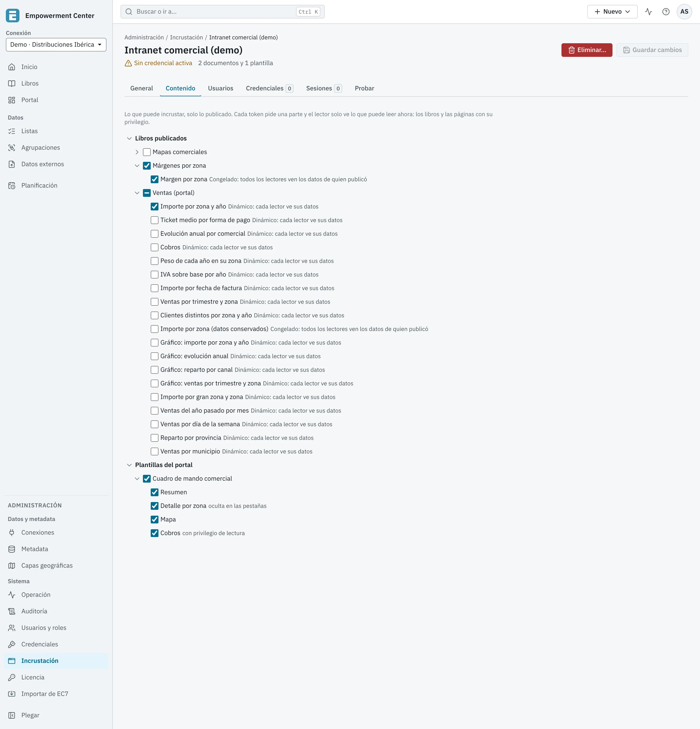Focus the Buscar o ir a... search field
Image resolution: width=700 pixels, height=729 pixels.
[x=222, y=11]
